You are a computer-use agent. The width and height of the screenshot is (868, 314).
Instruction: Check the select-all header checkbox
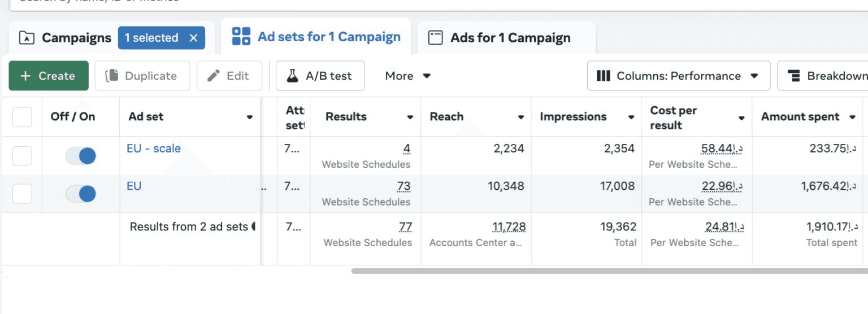22,117
